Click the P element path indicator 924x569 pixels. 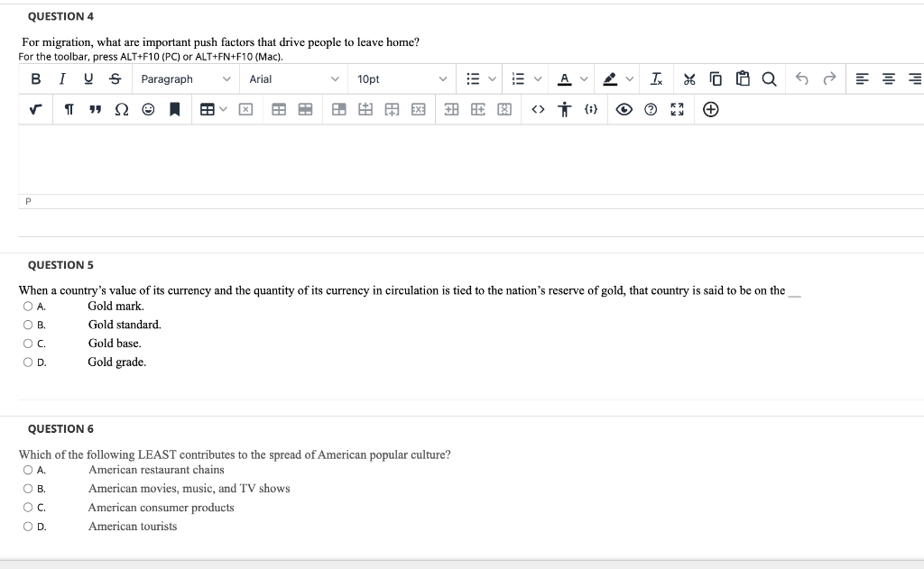(x=28, y=201)
